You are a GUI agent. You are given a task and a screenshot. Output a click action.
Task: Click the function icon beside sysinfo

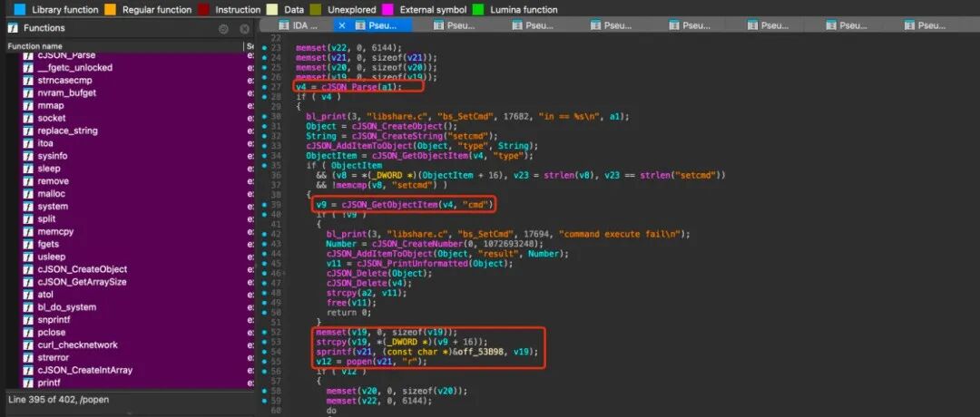[x=27, y=155]
